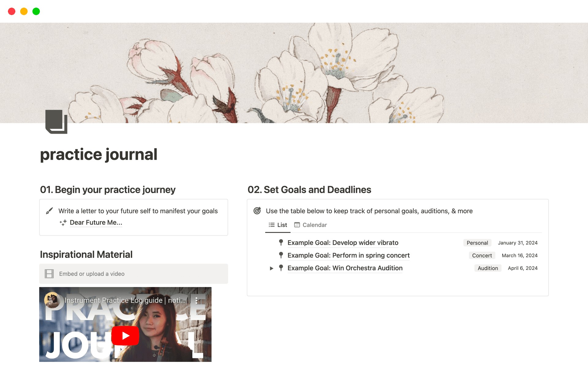The height and width of the screenshot is (368, 588).
Task: Open the Dear Future Me page link
Action: point(96,223)
